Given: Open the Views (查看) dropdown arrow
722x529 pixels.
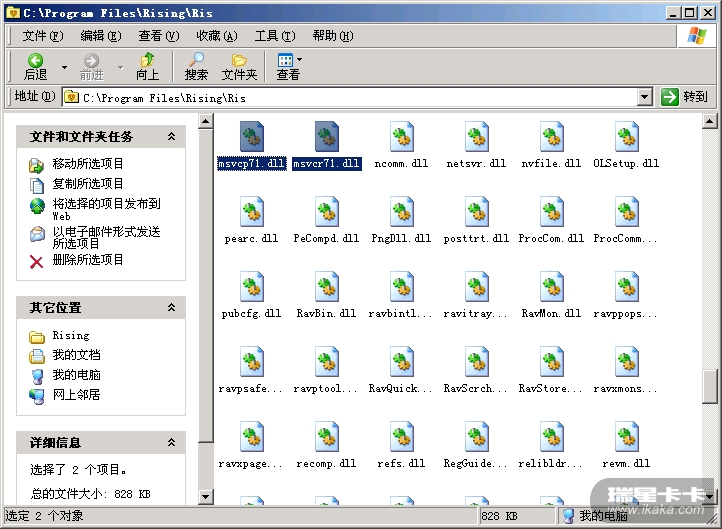Looking at the screenshot, I should (x=299, y=59).
